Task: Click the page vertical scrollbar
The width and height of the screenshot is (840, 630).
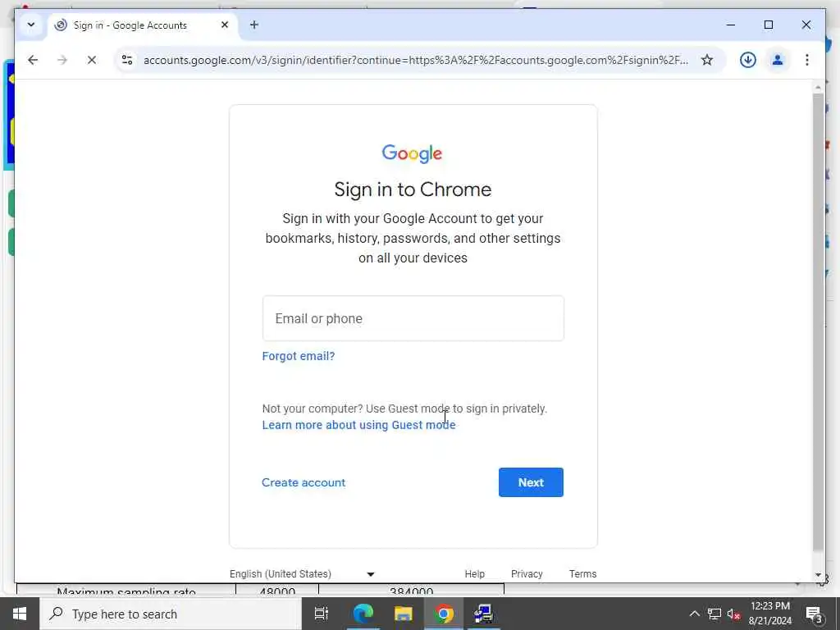Action: pos(818,322)
